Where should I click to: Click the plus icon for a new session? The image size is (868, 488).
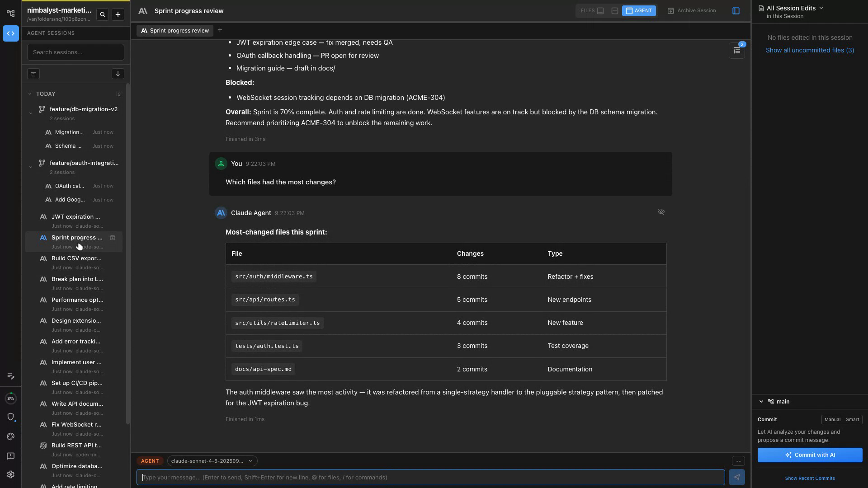[118, 15]
